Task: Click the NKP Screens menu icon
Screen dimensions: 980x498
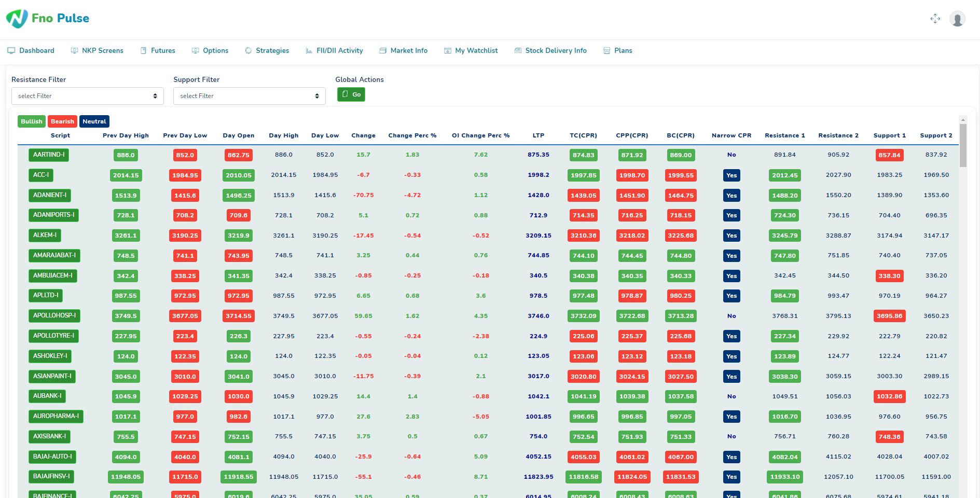Action: [75, 50]
